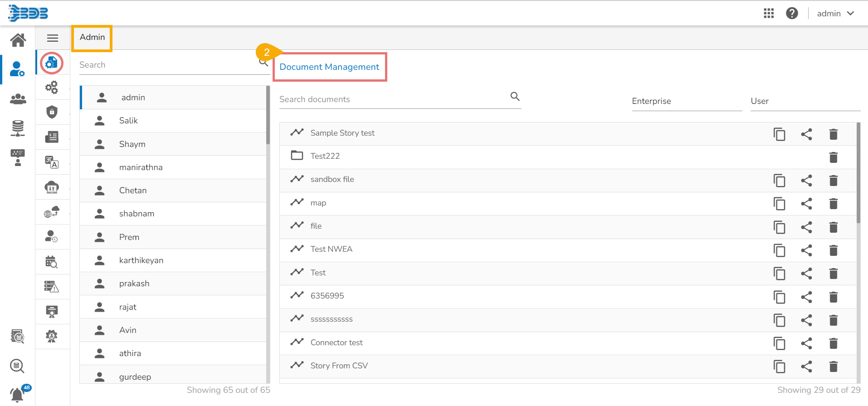The width and height of the screenshot is (868, 406).
Task: Open the apps grid menu icon
Action: (769, 14)
